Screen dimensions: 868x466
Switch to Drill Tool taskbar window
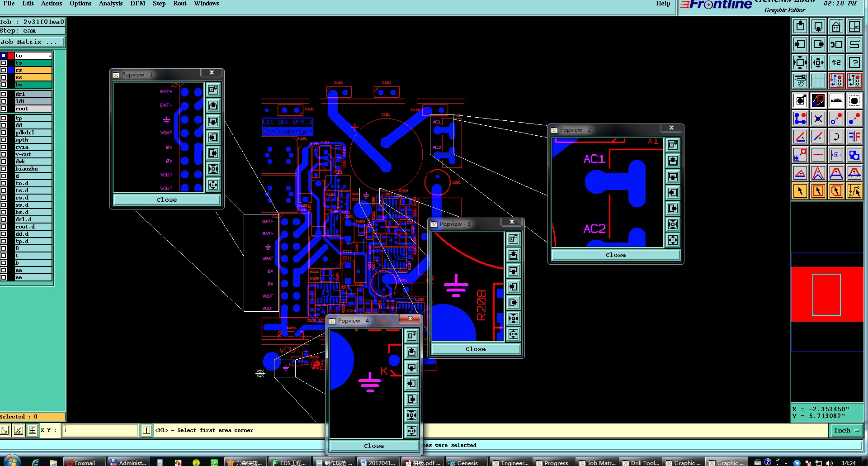coord(641,462)
